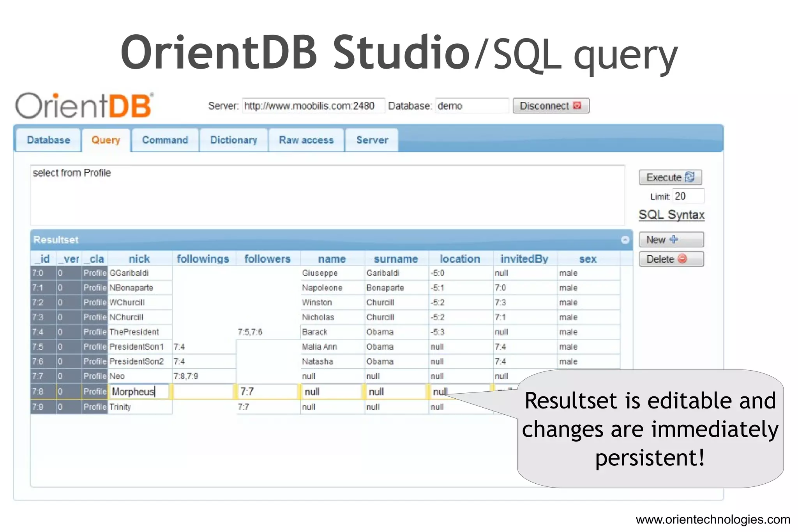
Task: Select the PresidentSon1 nick cell
Action: click(x=139, y=347)
